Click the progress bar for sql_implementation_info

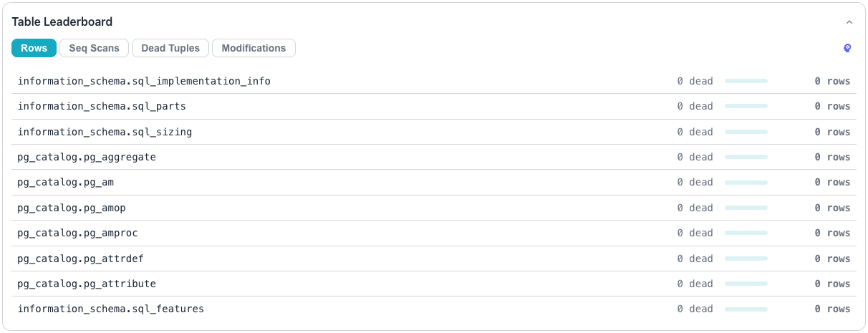[746, 81]
